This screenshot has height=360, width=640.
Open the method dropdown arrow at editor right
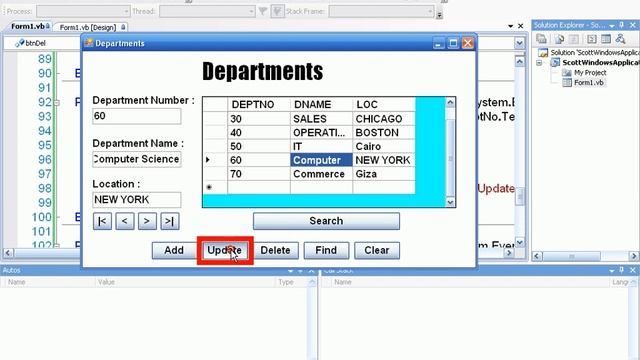(x=519, y=43)
